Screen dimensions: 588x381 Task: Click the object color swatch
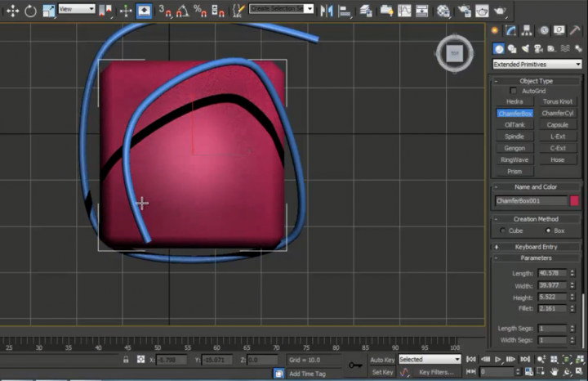(574, 200)
